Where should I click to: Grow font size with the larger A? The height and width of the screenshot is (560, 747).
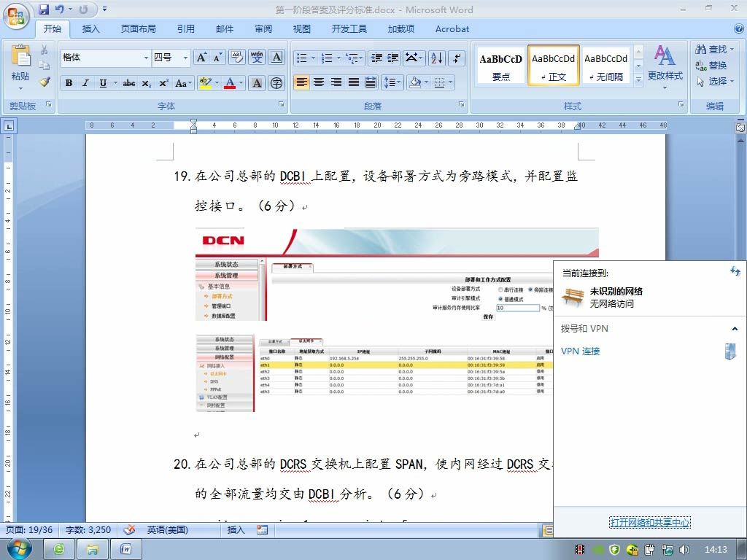point(201,58)
